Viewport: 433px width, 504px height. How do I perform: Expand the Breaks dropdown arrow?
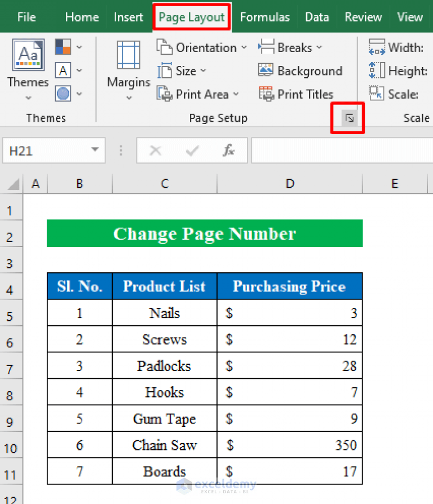(x=319, y=47)
